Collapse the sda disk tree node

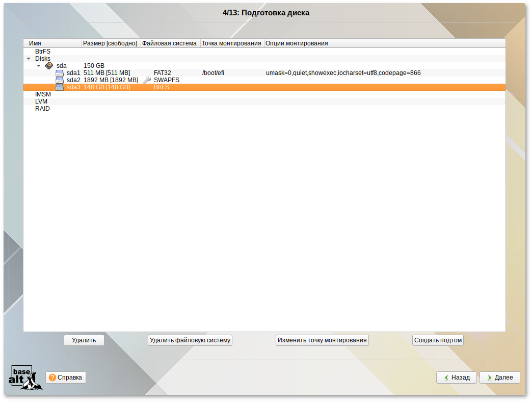39,66
